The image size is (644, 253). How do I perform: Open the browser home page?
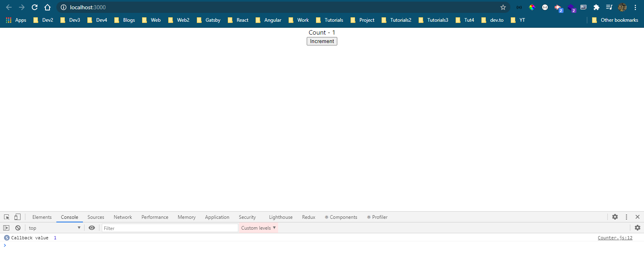click(x=47, y=7)
